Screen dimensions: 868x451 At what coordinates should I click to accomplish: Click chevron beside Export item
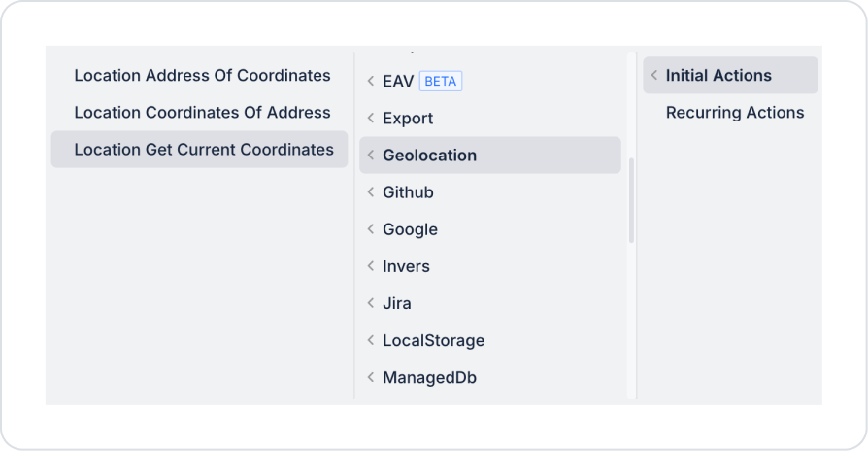tap(371, 119)
